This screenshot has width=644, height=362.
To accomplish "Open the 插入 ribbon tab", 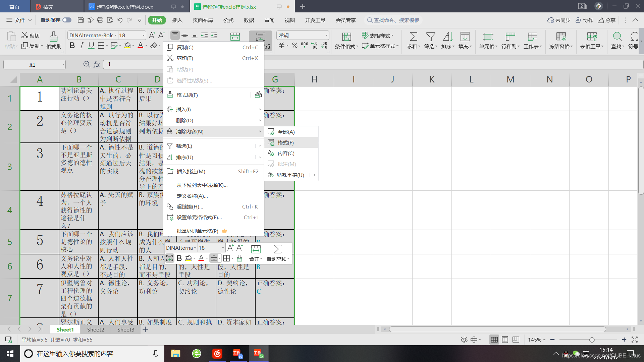I will tap(177, 20).
